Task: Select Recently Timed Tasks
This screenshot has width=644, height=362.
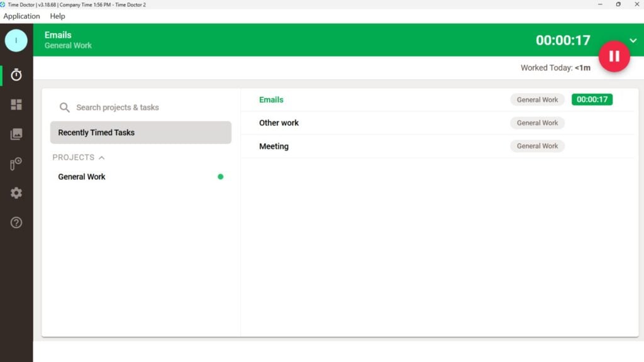Action: pyautogui.click(x=141, y=133)
